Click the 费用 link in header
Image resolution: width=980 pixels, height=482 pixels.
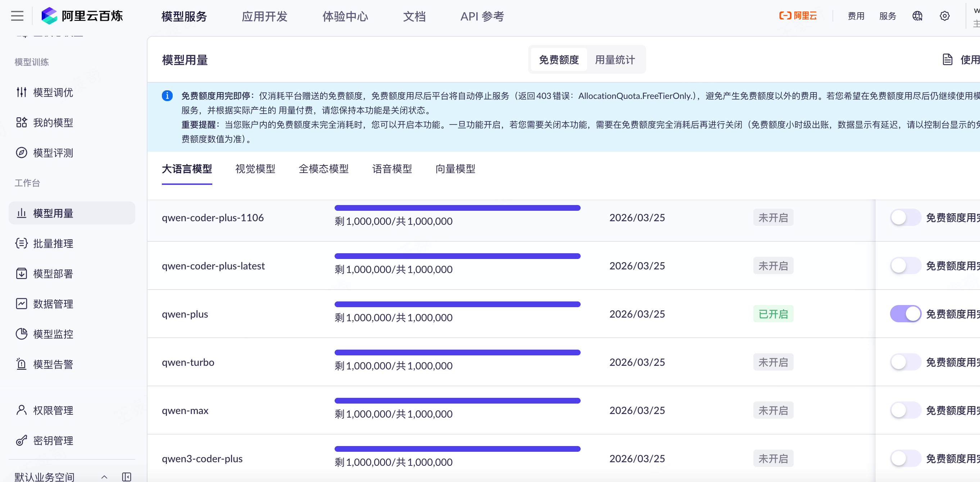coord(856,16)
